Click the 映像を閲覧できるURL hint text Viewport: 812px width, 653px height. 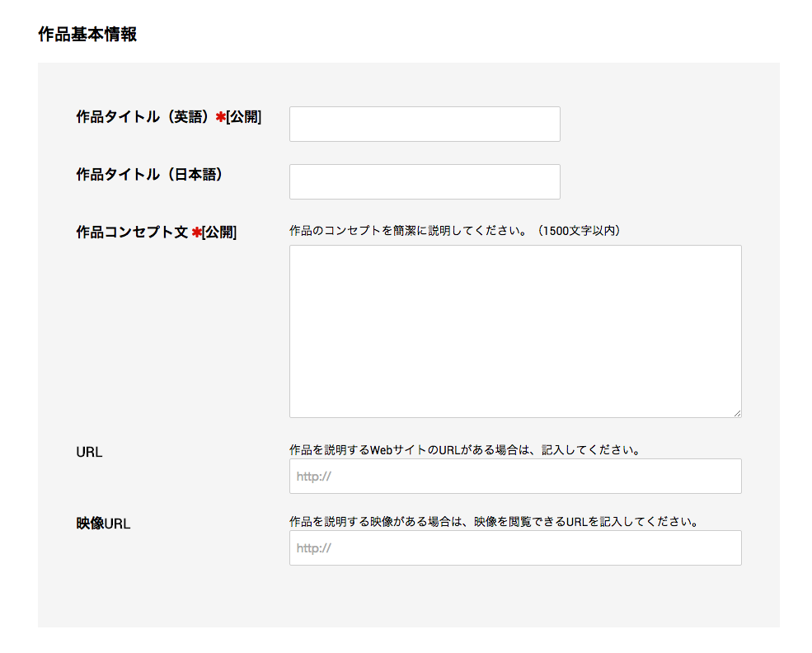click(494, 521)
